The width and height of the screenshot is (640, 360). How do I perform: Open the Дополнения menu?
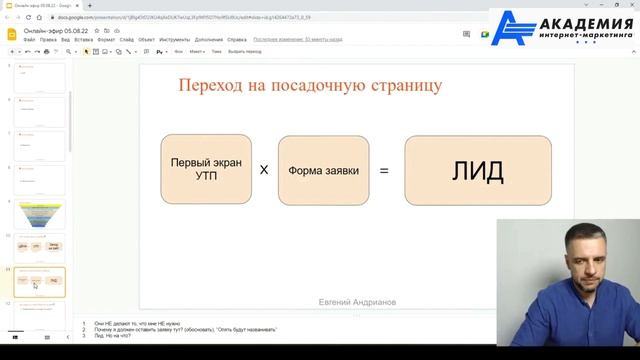point(209,40)
